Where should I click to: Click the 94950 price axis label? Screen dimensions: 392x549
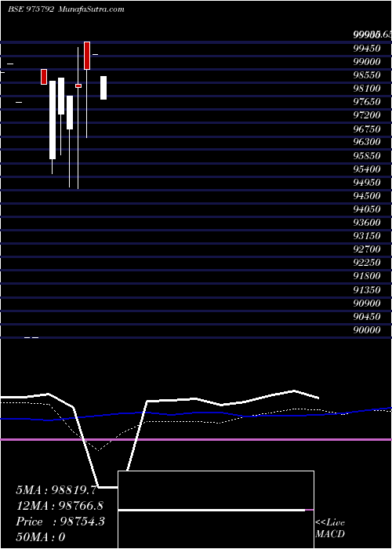coord(367,183)
